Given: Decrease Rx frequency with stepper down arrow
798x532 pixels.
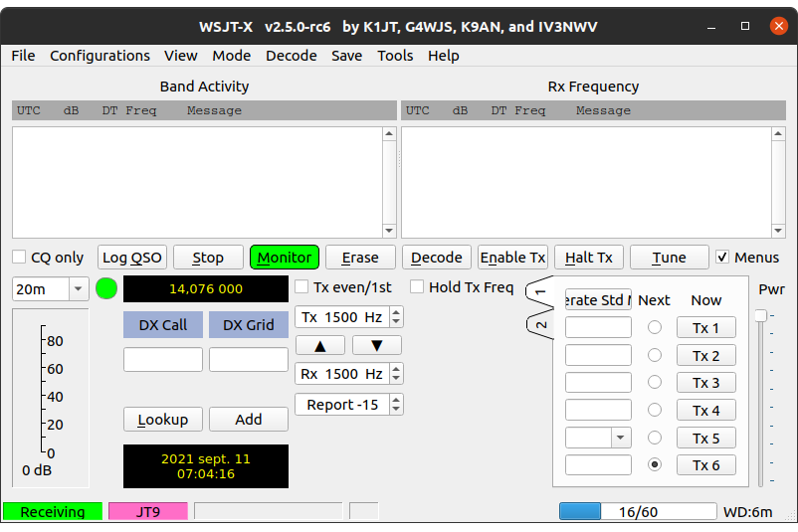Looking at the screenshot, I should (x=396, y=379).
